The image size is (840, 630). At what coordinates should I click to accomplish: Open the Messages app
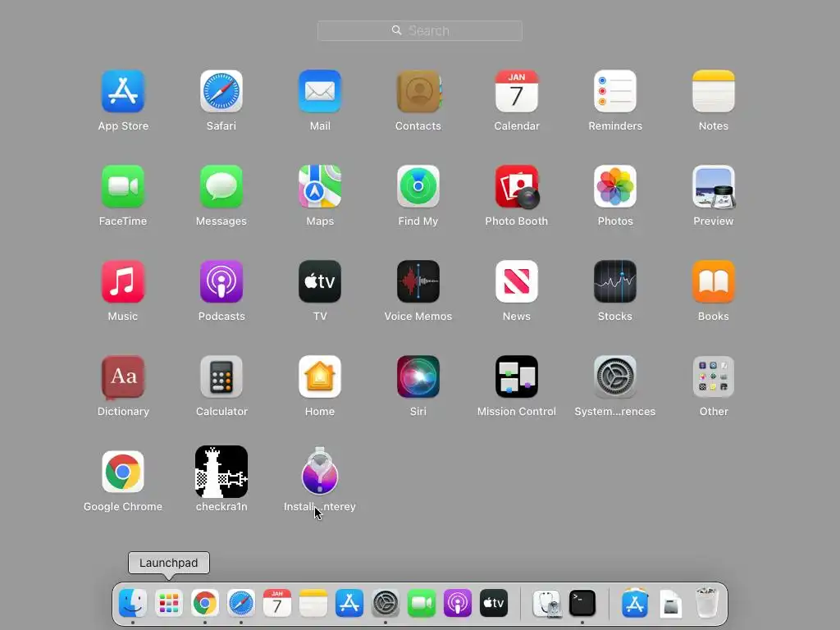221,186
